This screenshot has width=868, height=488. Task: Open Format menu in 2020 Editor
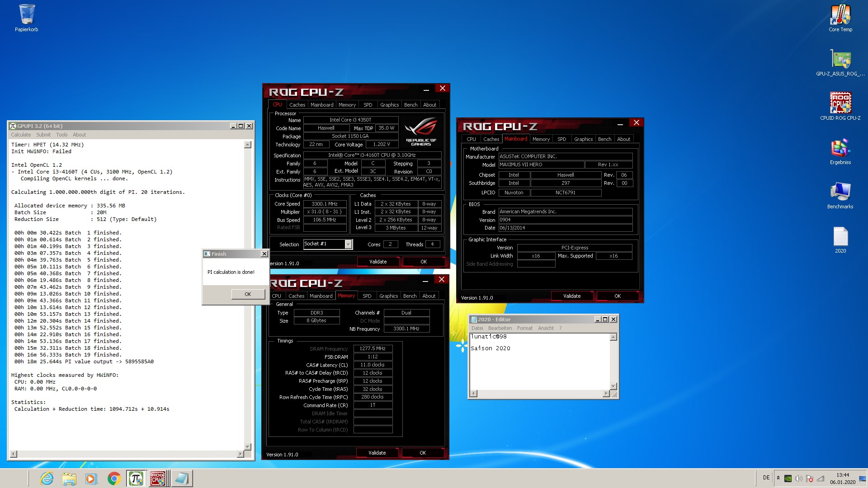[524, 328]
